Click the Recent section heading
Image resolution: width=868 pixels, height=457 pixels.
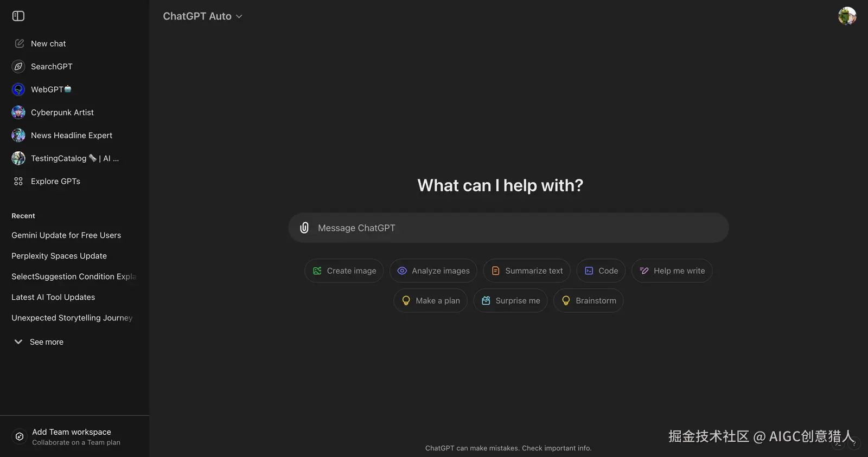point(23,216)
